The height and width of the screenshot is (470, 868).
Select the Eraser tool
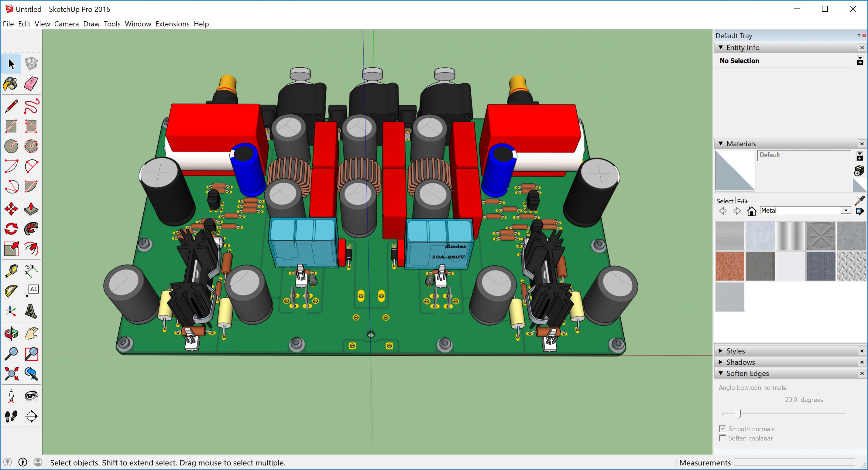31,83
